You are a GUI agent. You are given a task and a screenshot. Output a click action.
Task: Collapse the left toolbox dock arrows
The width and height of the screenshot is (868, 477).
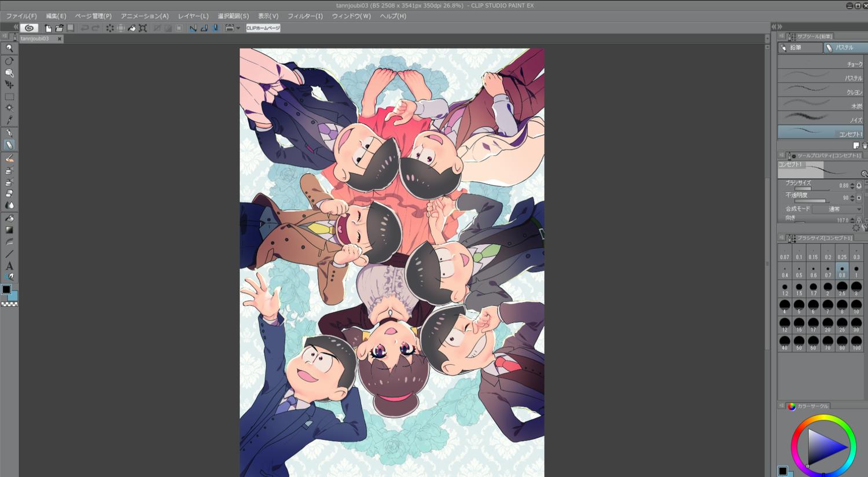pos(15,27)
